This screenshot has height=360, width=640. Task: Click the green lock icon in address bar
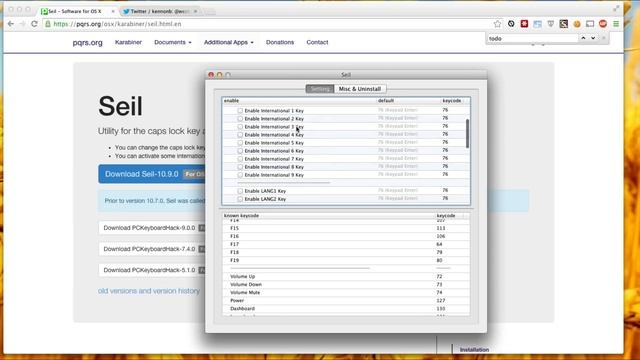48,24
